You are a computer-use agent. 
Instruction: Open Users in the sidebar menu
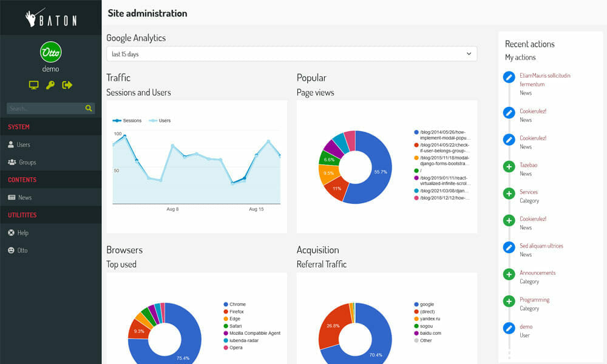click(x=23, y=144)
